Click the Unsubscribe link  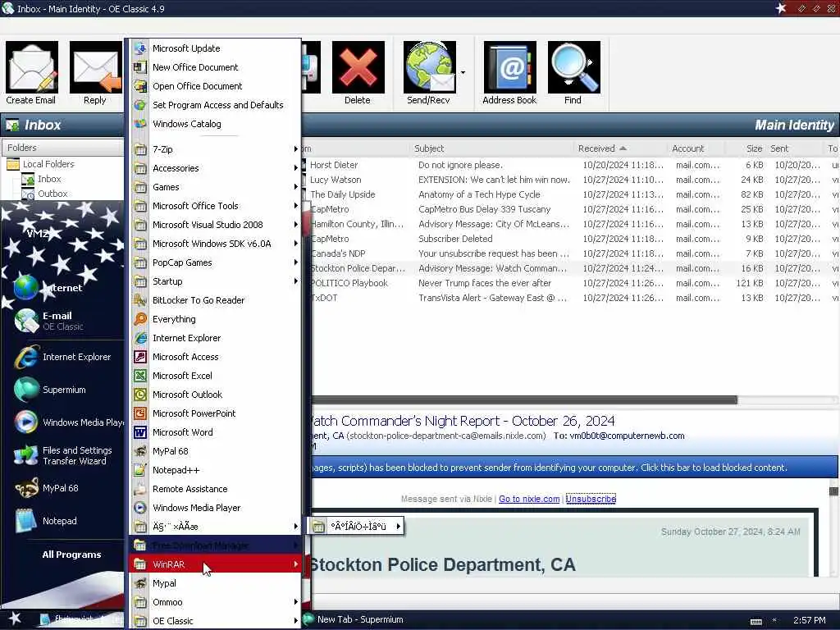(x=591, y=499)
